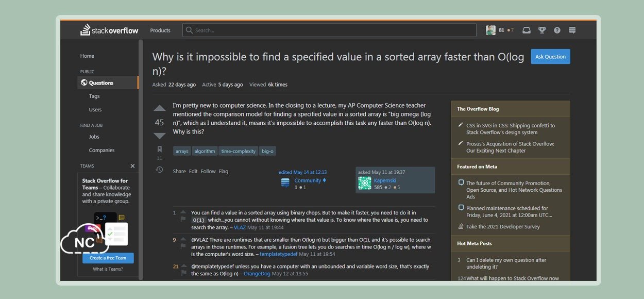Downvote the question with the down arrow
Screen dimensions: 644x299
160,136
